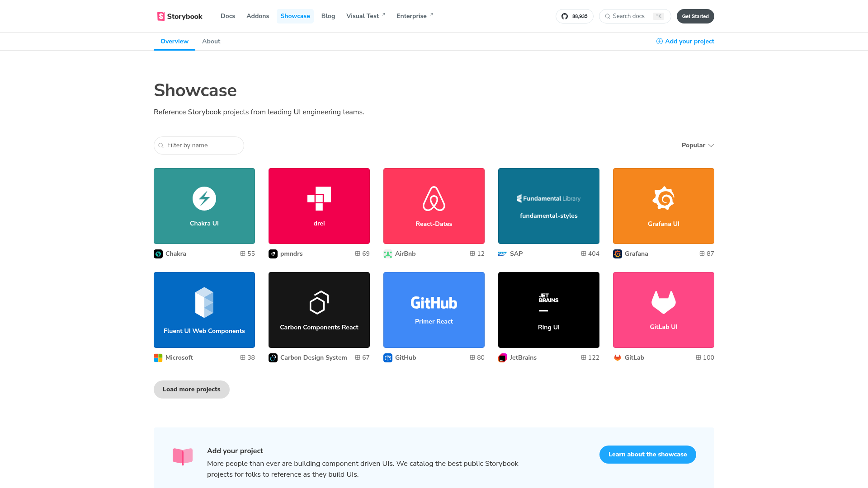The image size is (868, 488).
Task: Switch to the About tab
Action: (211, 42)
